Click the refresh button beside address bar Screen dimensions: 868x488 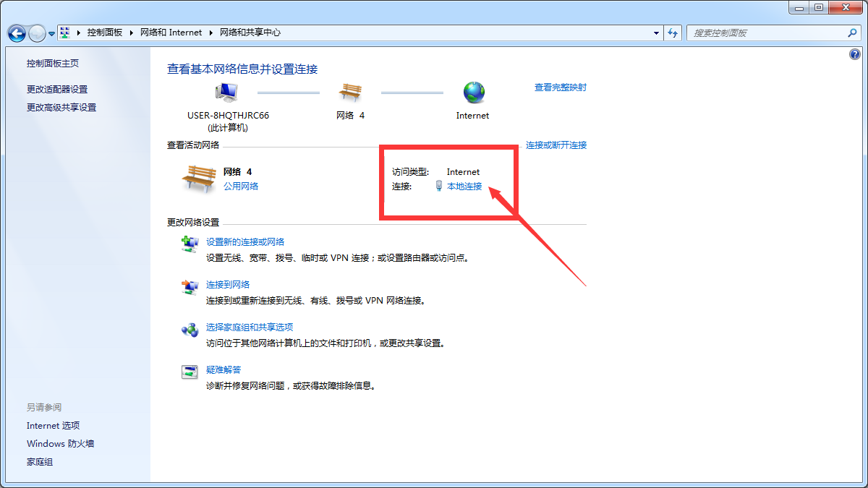tap(673, 33)
